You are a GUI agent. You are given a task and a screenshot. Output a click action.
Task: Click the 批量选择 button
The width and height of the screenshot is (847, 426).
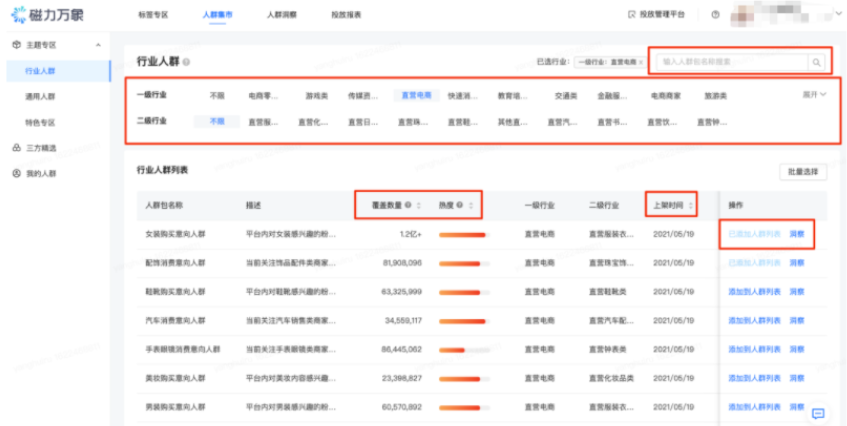pos(803,172)
